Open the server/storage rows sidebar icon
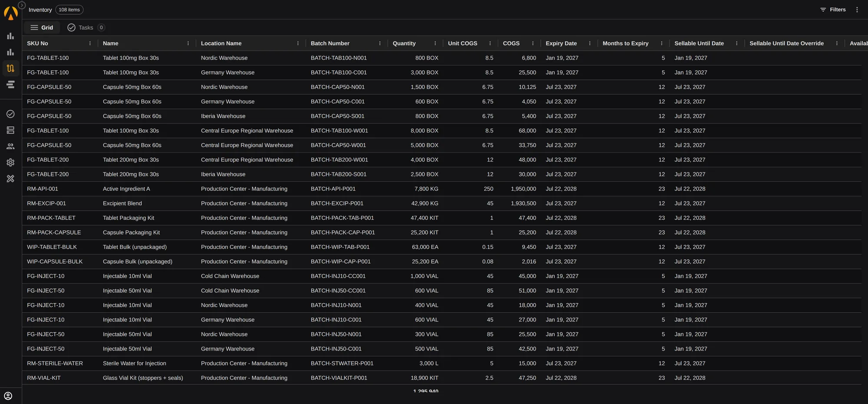 [10, 130]
